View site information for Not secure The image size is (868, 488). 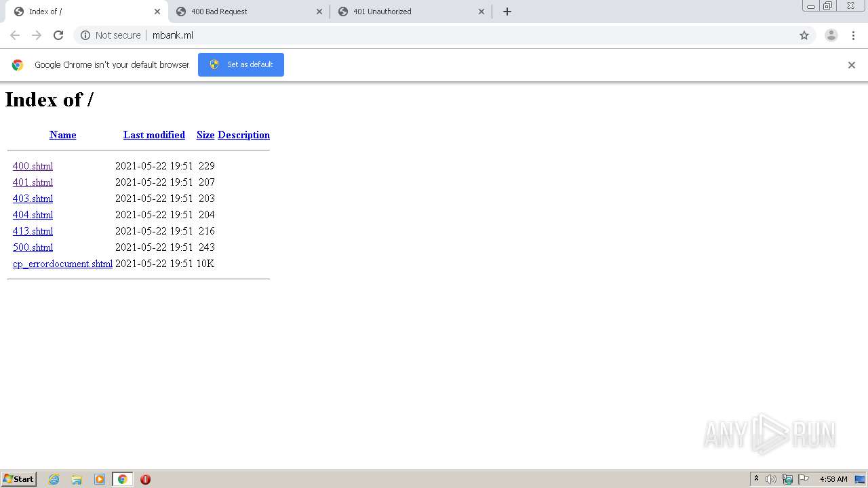111,35
